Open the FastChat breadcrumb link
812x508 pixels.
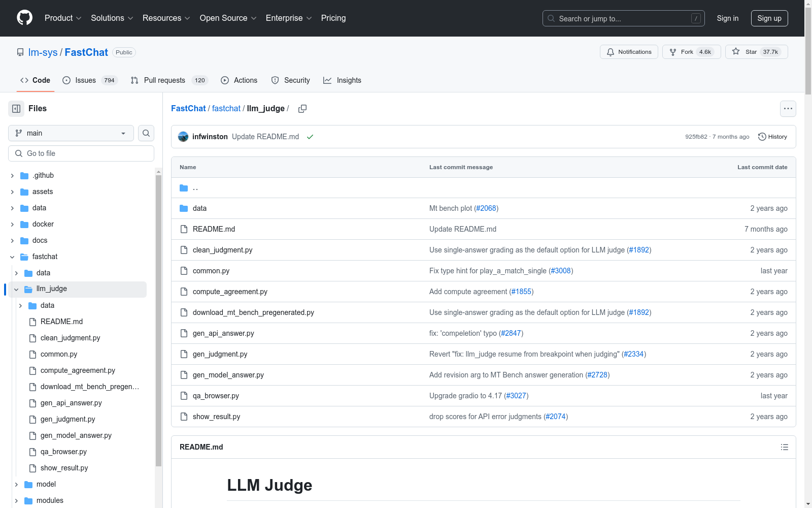[x=188, y=108]
